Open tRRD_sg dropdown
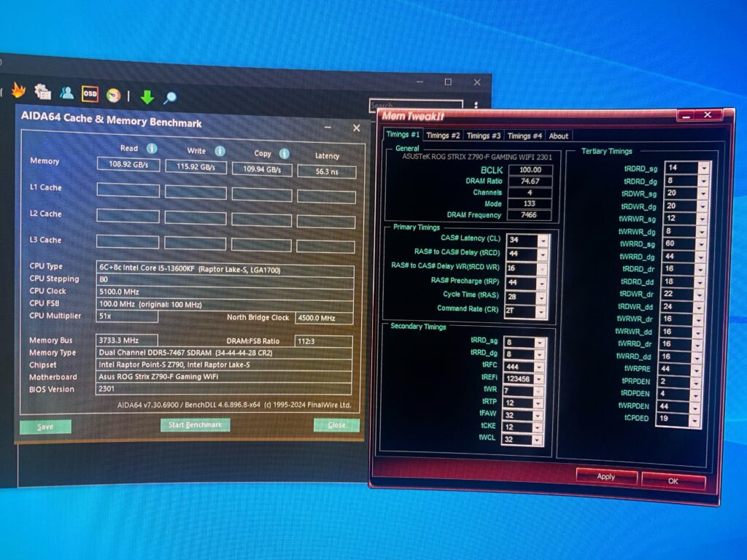747x560 pixels. pos(540,343)
